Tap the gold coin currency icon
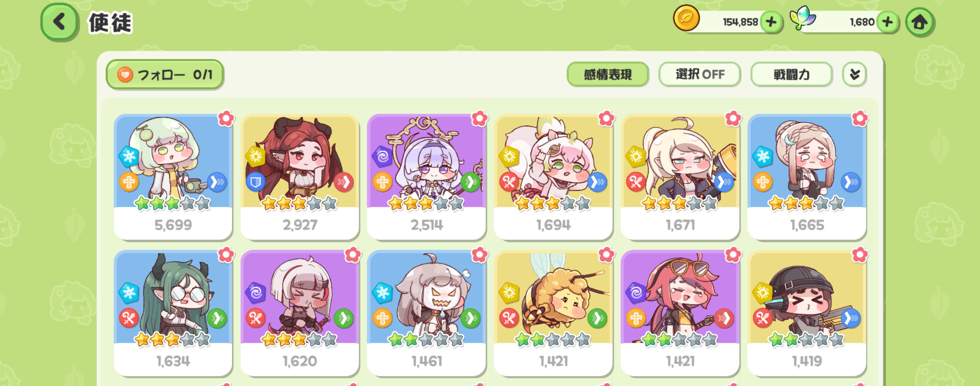The height and width of the screenshot is (386, 980). pyautogui.click(x=686, y=18)
